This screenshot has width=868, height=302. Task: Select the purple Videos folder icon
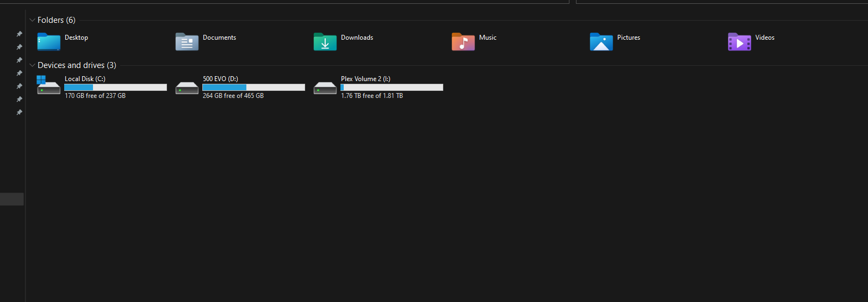pyautogui.click(x=739, y=42)
